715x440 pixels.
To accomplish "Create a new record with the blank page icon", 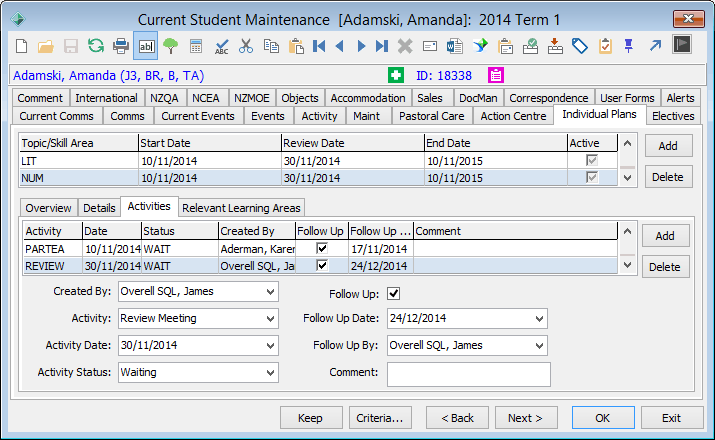I will click(x=21, y=46).
